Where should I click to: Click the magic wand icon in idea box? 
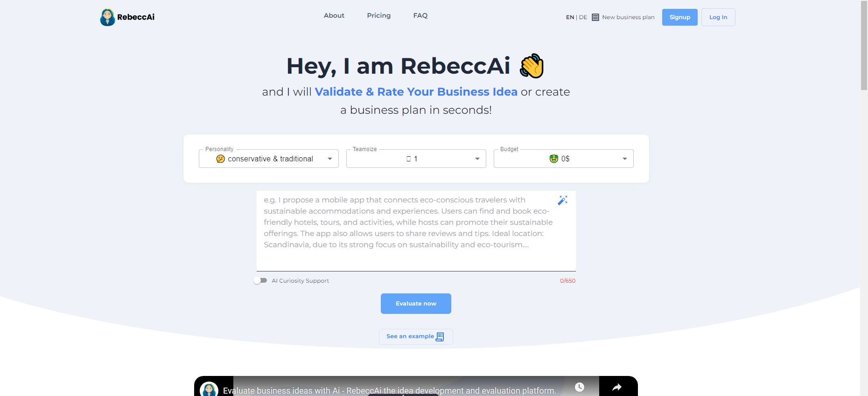[x=563, y=200]
